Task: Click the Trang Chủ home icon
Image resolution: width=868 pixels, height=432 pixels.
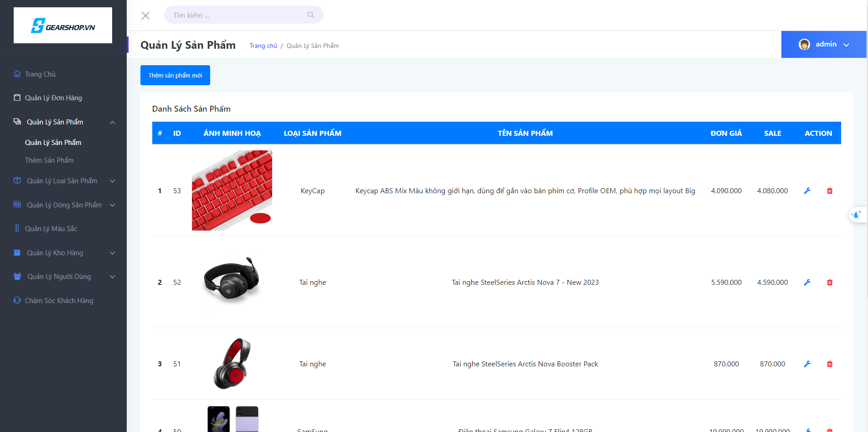Action: coord(17,74)
